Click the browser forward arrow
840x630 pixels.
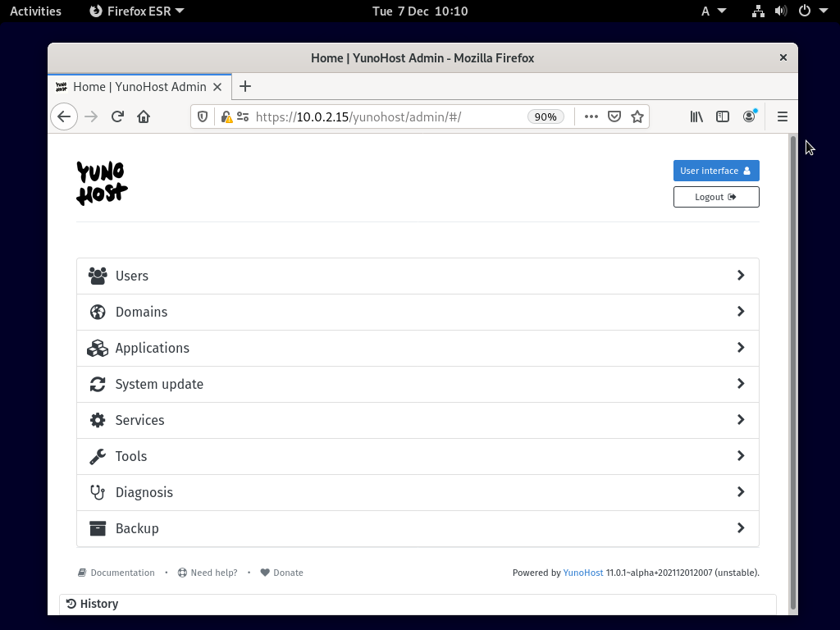(91, 116)
